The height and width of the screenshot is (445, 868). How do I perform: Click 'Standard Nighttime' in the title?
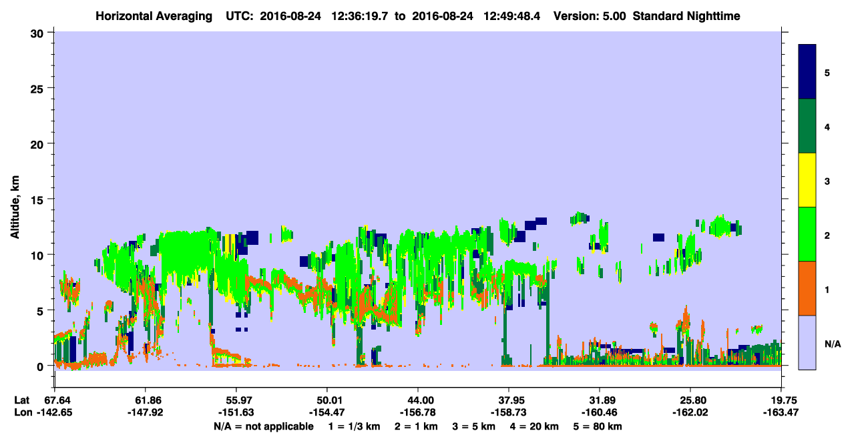click(x=686, y=16)
